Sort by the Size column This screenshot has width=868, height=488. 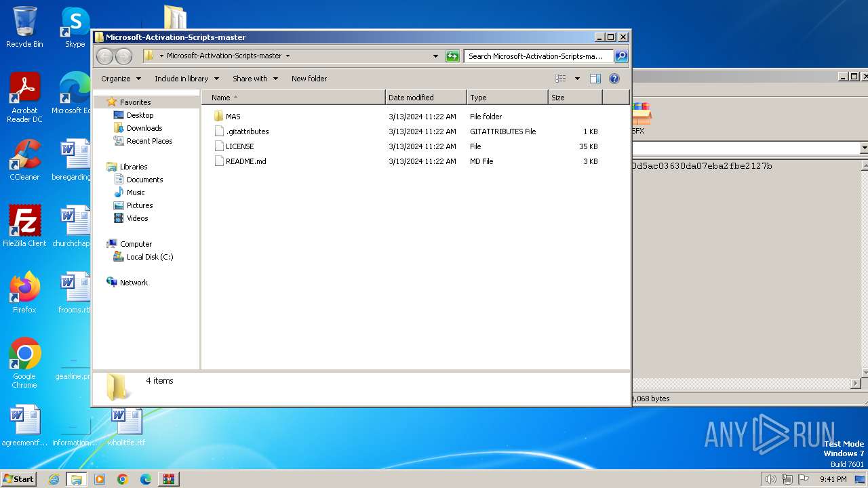coord(575,98)
